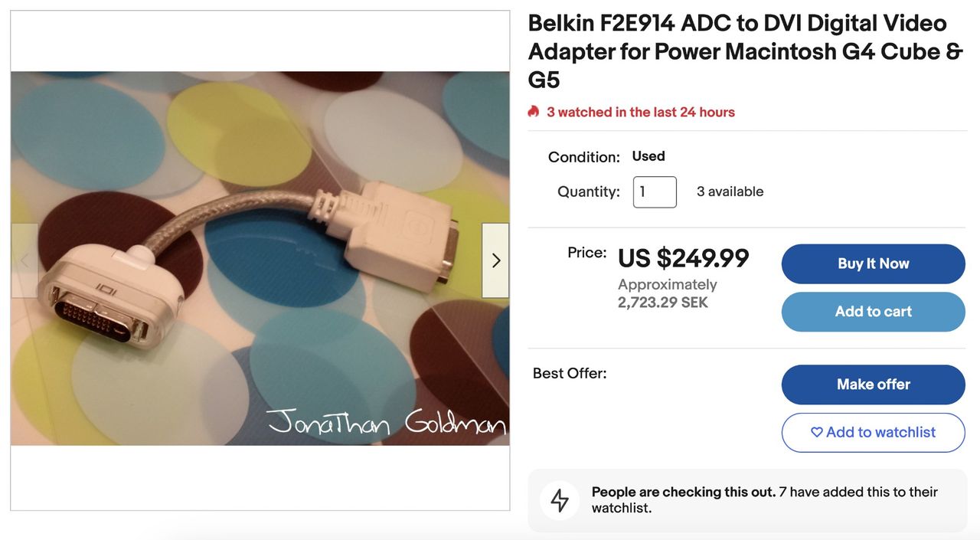The height and width of the screenshot is (540, 980).
Task: Click the '3 watched in the last 24 hours' text
Action: point(640,113)
